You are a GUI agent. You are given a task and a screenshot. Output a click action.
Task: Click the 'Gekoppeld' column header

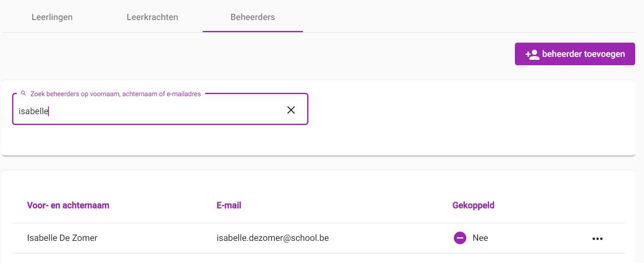[473, 205]
